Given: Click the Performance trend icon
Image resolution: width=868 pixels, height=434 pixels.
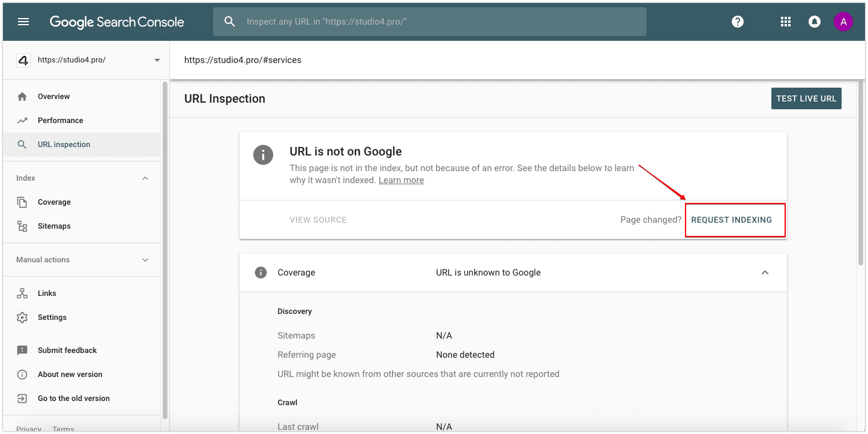Looking at the screenshot, I should [x=22, y=121].
